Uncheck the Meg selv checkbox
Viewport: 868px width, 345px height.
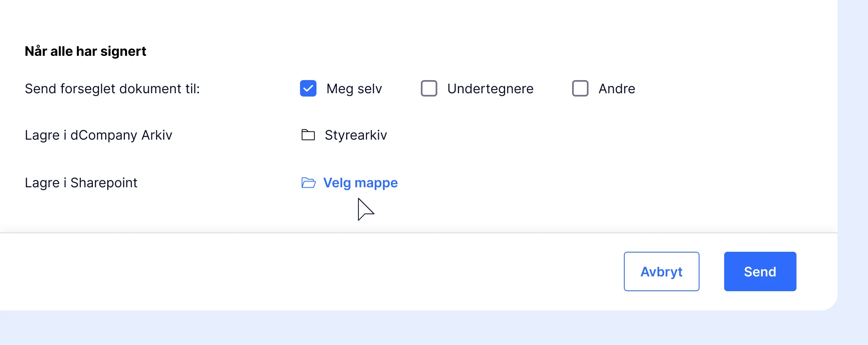[308, 88]
